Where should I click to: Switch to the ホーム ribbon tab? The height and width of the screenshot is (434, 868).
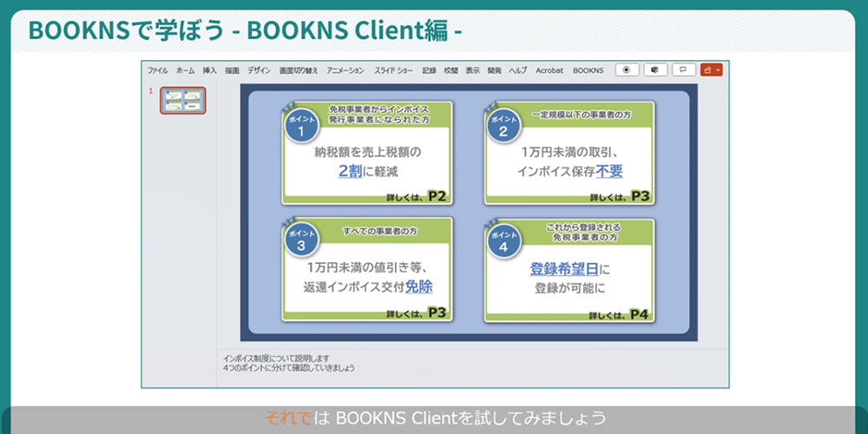pyautogui.click(x=186, y=71)
